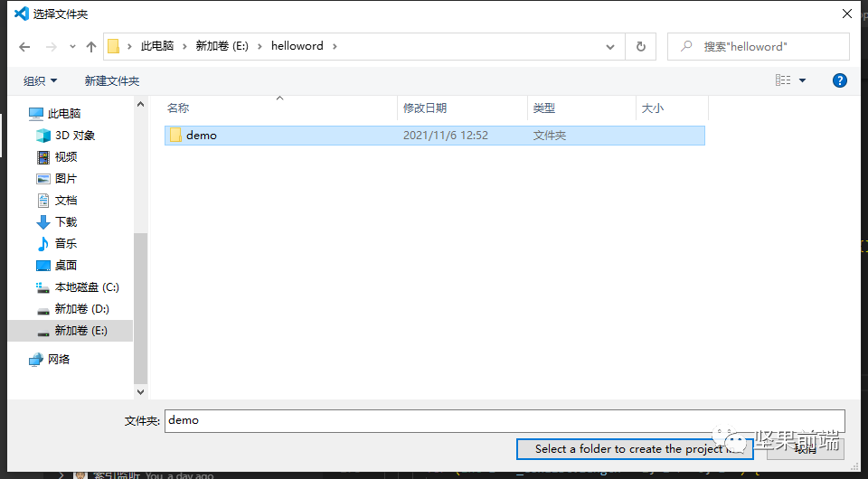Click the search helloword input field
This screenshot has width=868, height=479.
tap(759, 47)
